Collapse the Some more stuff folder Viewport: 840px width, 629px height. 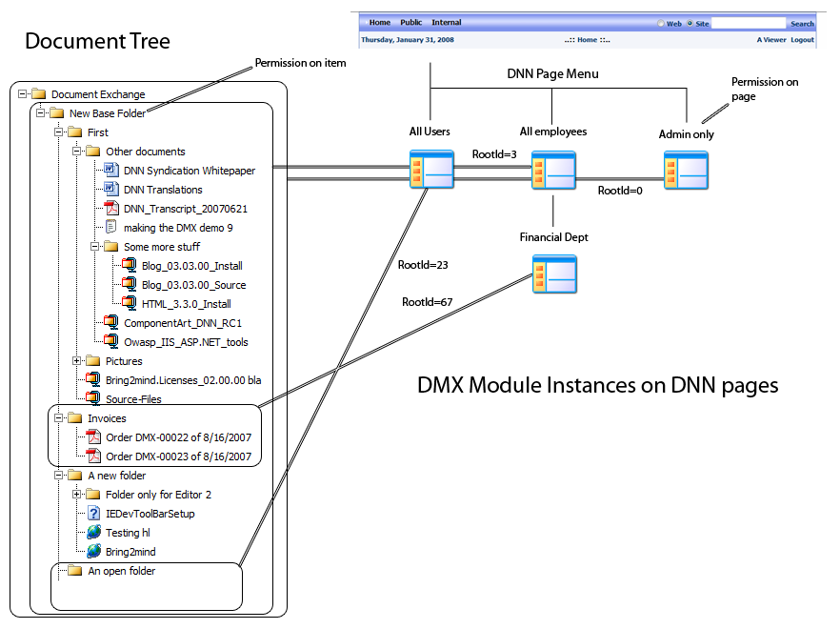tap(95, 247)
